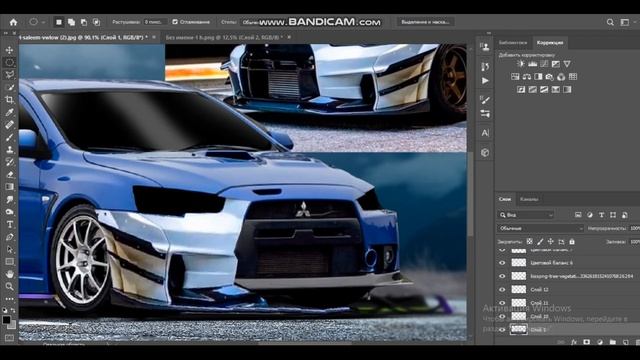Select the Brush tool
This screenshot has height=360, width=640.
point(9,137)
